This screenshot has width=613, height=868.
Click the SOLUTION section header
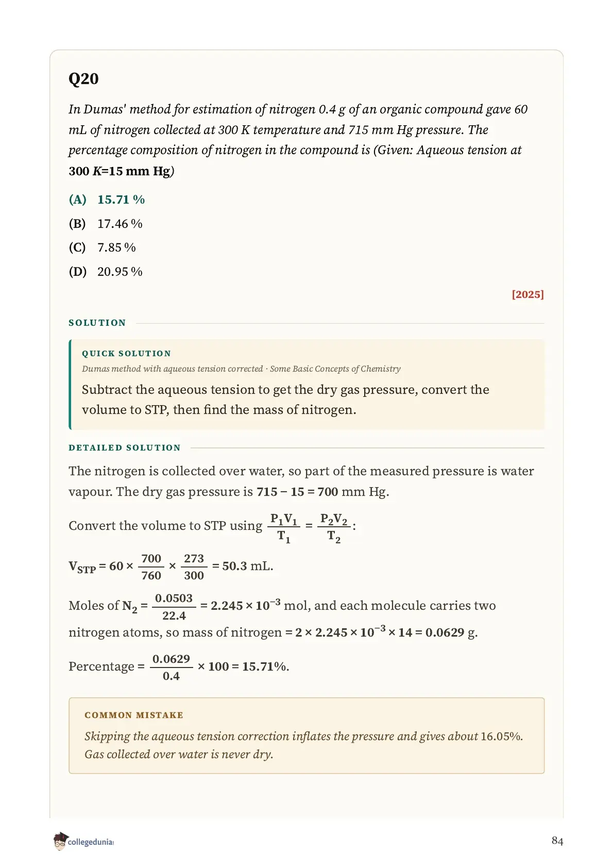click(97, 323)
